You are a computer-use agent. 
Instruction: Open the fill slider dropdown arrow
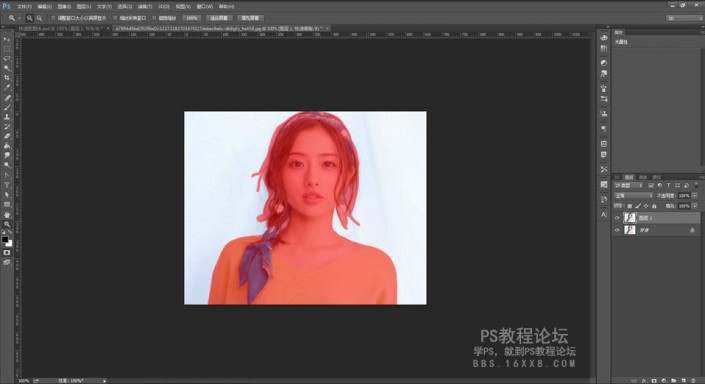click(x=695, y=206)
